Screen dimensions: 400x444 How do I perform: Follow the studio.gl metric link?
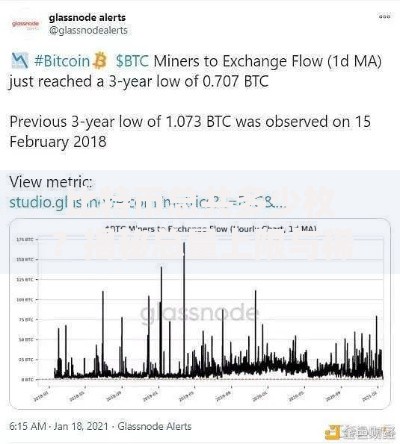pos(147,202)
